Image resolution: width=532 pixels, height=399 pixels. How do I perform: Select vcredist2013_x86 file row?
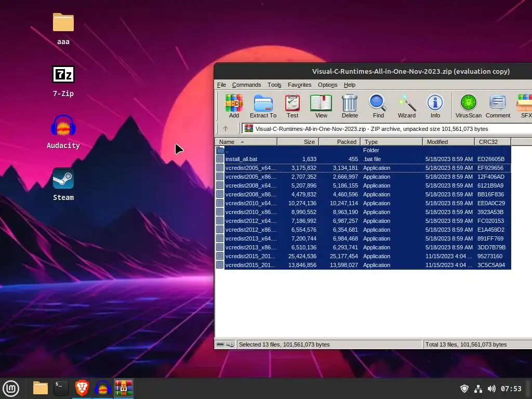point(363,247)
